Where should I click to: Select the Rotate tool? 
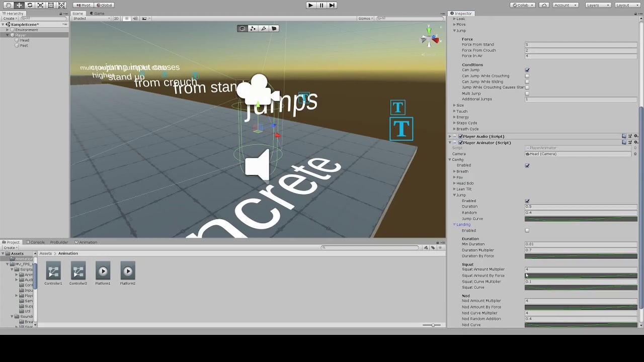pyautogui.click(x=30, y=5)
